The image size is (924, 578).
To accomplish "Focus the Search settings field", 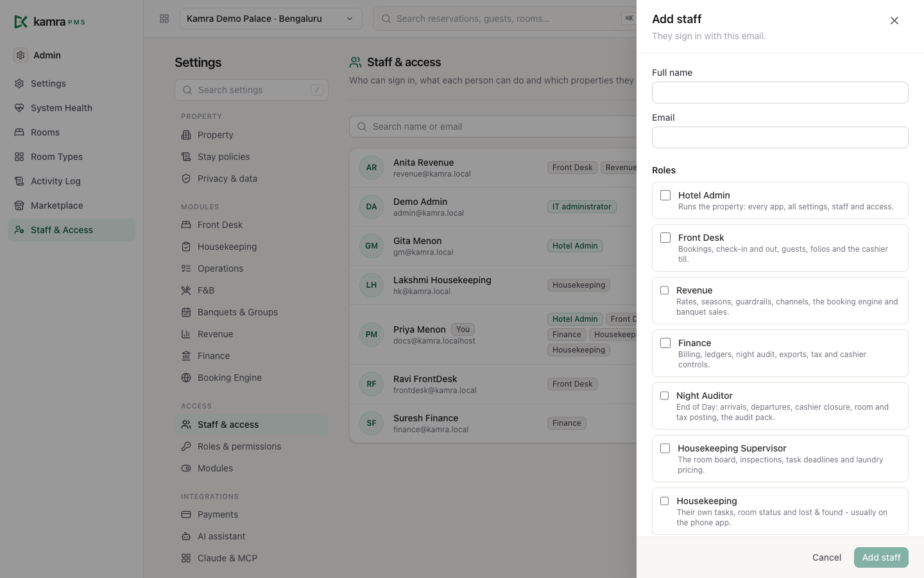I will (x=252, y=90).
